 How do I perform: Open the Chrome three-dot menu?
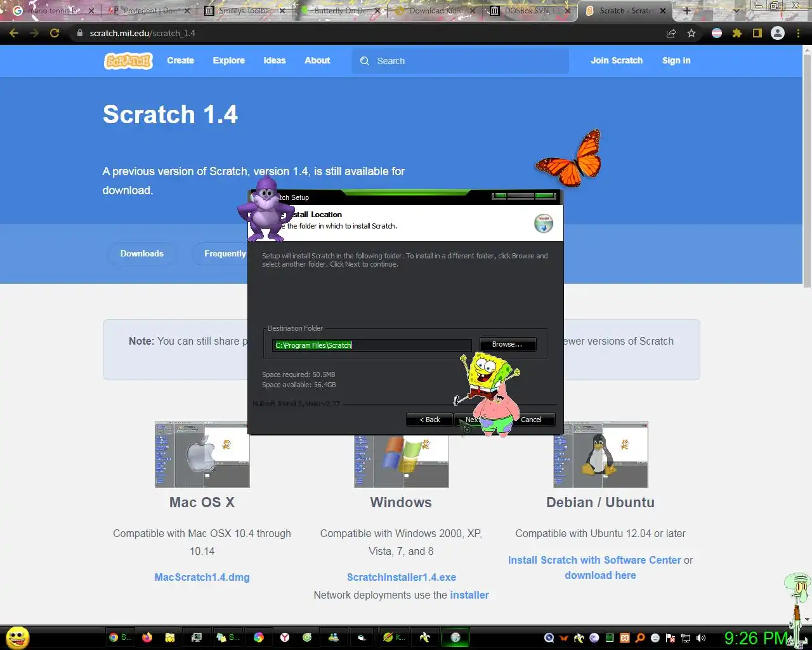pyautogui.click(x=798, y=33)
